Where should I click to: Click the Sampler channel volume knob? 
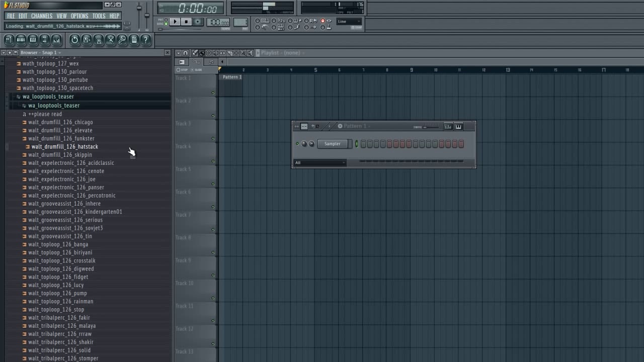[311, 144]
